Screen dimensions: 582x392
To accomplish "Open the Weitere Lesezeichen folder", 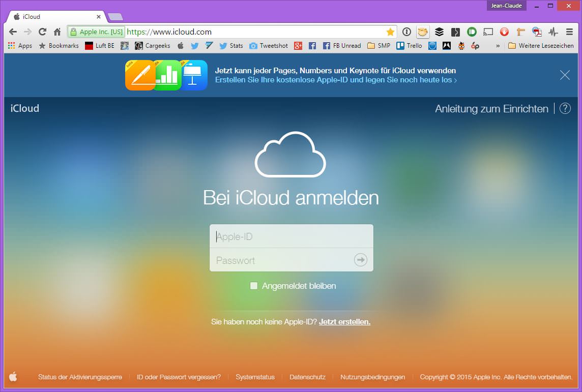I will 541,46.
